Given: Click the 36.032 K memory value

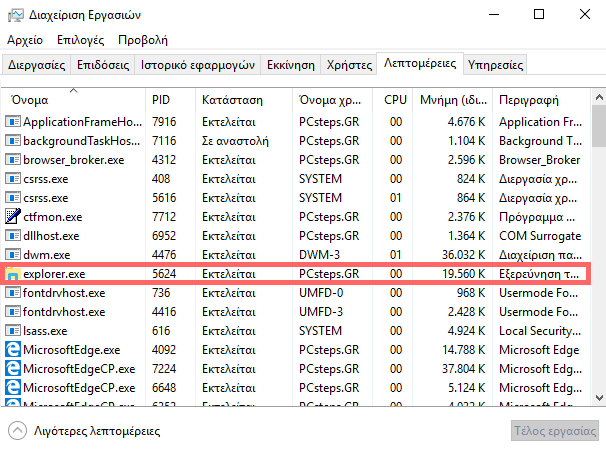Looking at the screenshot, I should pyautogui.click(x=463, y=255).
